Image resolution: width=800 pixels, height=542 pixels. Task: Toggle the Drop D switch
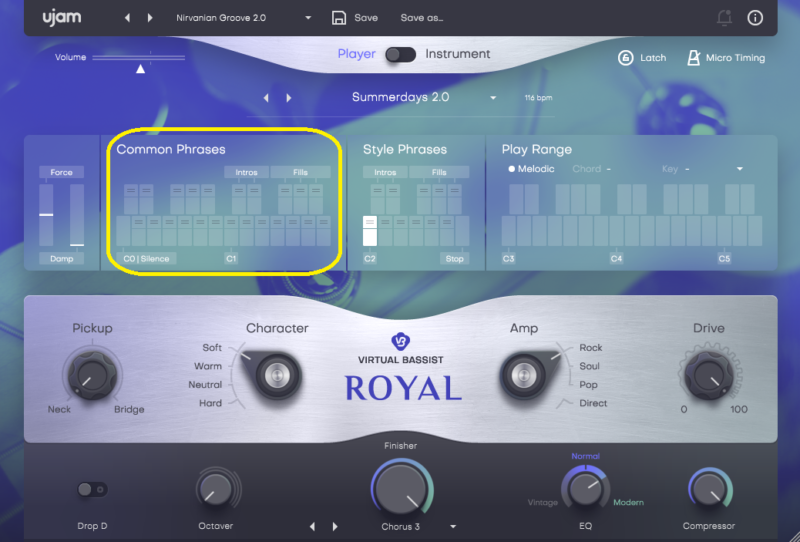pyautogui.click(x=92, y=490)
